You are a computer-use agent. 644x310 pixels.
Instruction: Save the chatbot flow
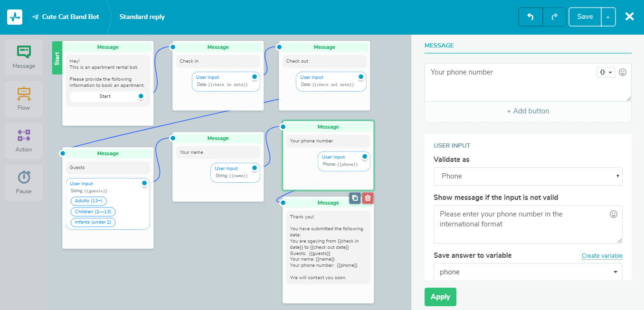click(585, 17)
